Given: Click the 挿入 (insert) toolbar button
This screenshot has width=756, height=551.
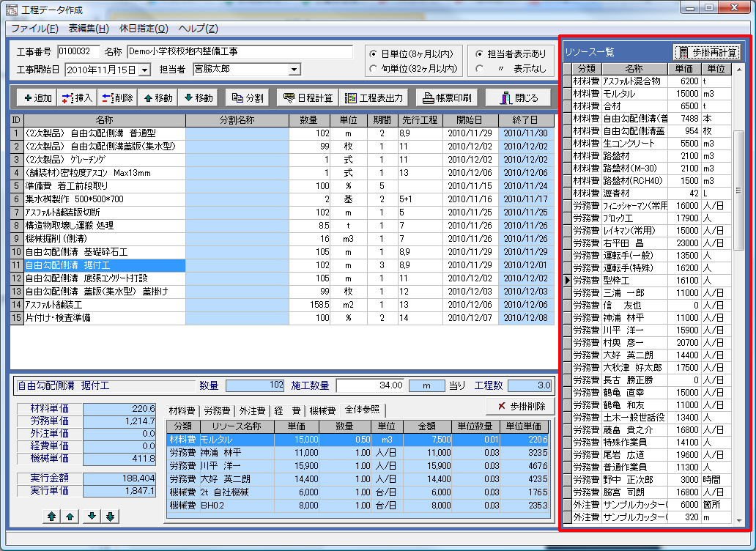Looking at the screenshot, I should pos(77,98).
